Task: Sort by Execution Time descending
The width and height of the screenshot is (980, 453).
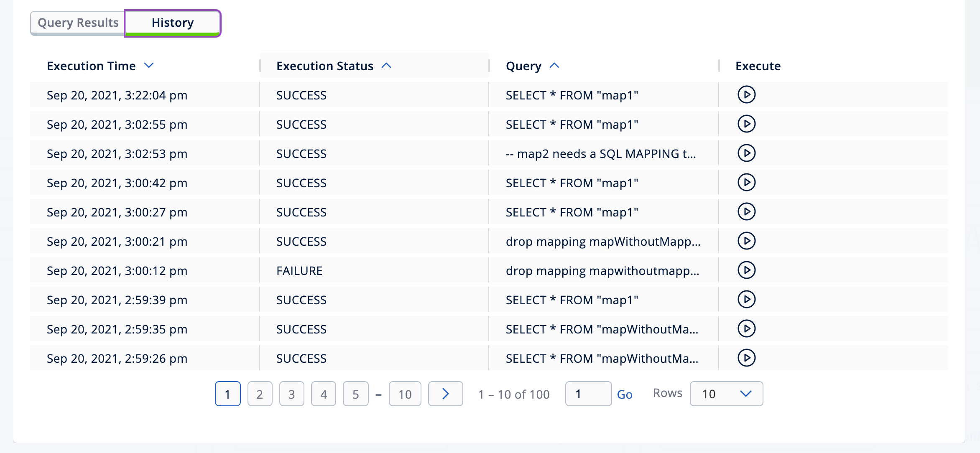Action: [x=149, y=66]
